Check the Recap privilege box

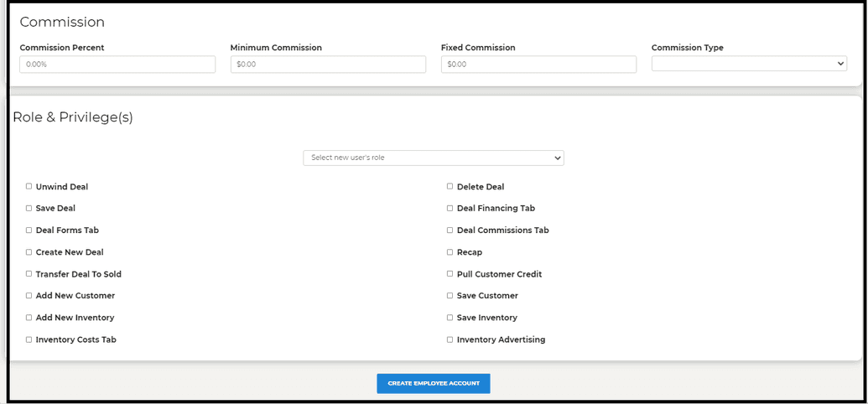[450, 251]
